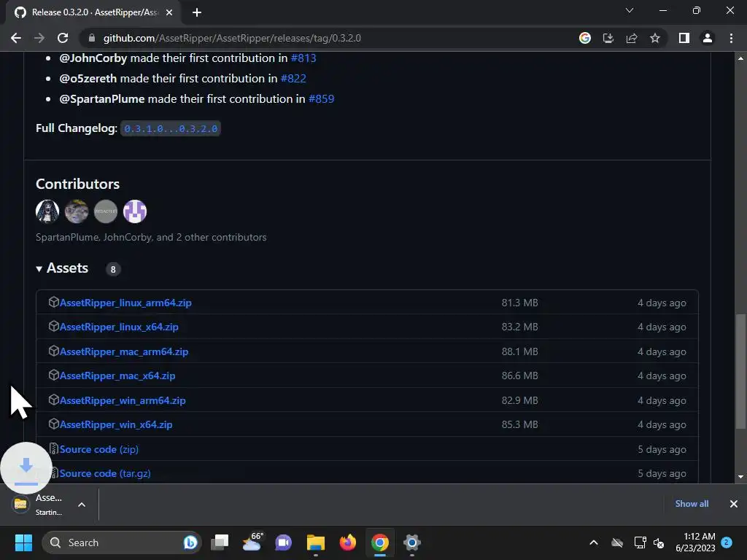Viewport: 747px width, 560px height.
Task: Share this page via share icon
Action: (x=632, y=38)
